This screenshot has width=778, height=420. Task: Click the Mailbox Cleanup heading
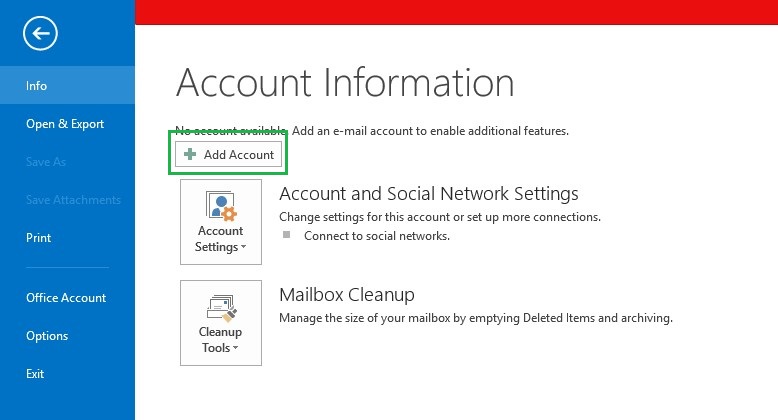pos(347,295)
